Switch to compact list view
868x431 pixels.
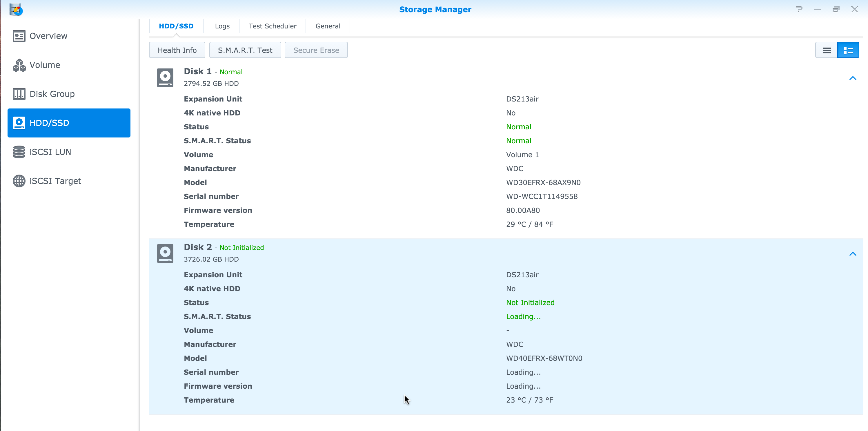(x=826, y=50)
